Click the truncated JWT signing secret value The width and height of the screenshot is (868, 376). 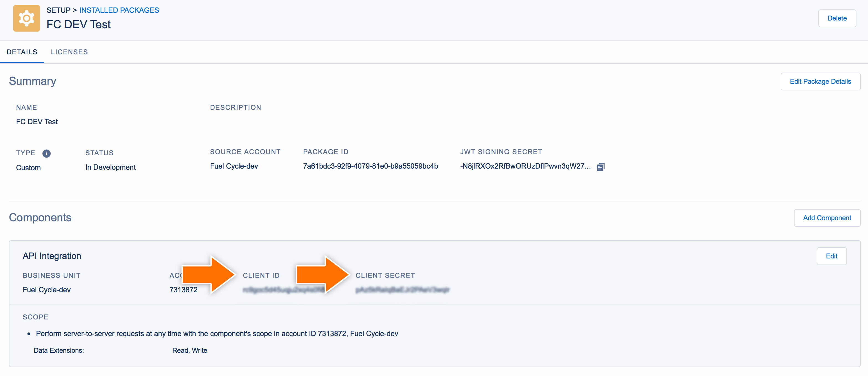[x=525, y=166]
